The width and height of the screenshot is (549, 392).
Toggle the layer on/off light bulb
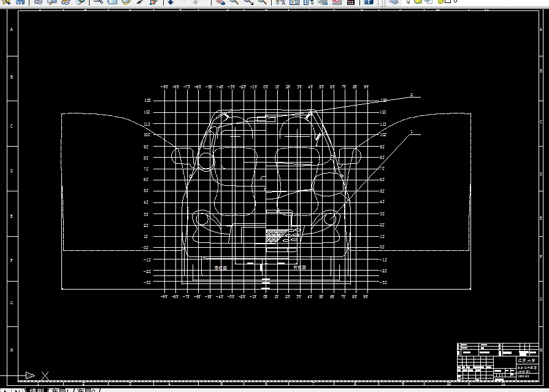(409, 1)
